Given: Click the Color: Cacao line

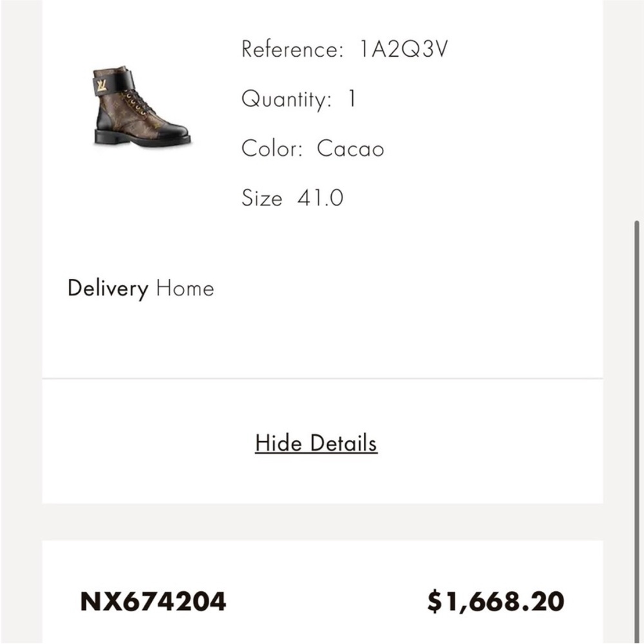Looking at the screenshot, I should tap(312, 149).
